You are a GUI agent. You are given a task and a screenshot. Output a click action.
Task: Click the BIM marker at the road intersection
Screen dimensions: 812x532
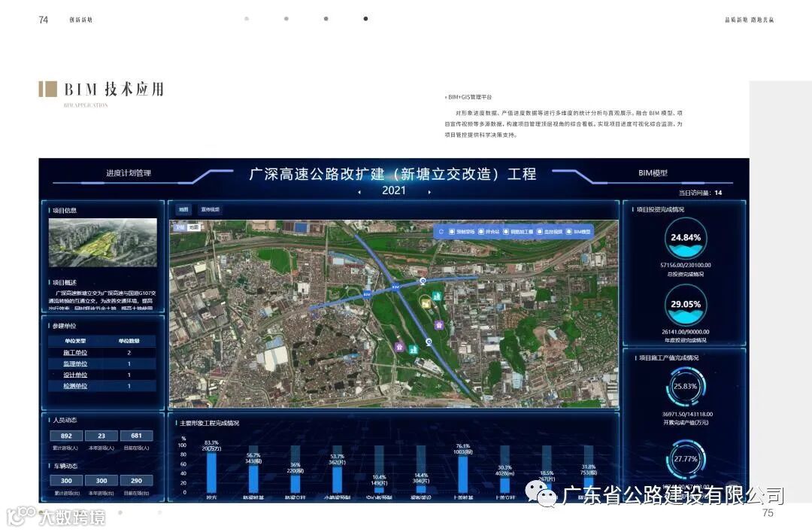pos(395,287)
